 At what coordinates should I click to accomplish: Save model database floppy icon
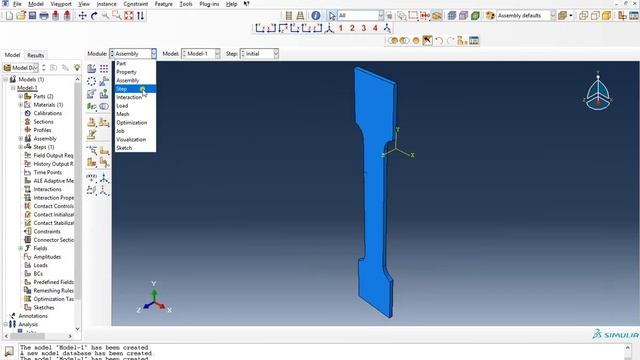pyautogui.click(x=32, y=16)
